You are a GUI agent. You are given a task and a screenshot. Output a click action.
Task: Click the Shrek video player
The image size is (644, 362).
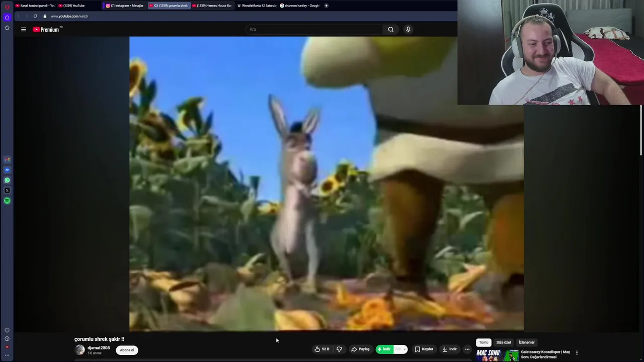(327, 184)
